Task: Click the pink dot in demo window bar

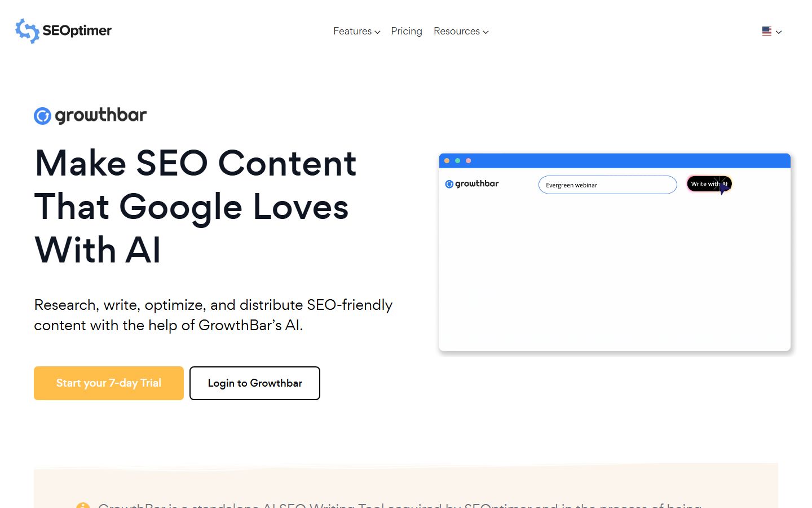Action: (468, 161)
